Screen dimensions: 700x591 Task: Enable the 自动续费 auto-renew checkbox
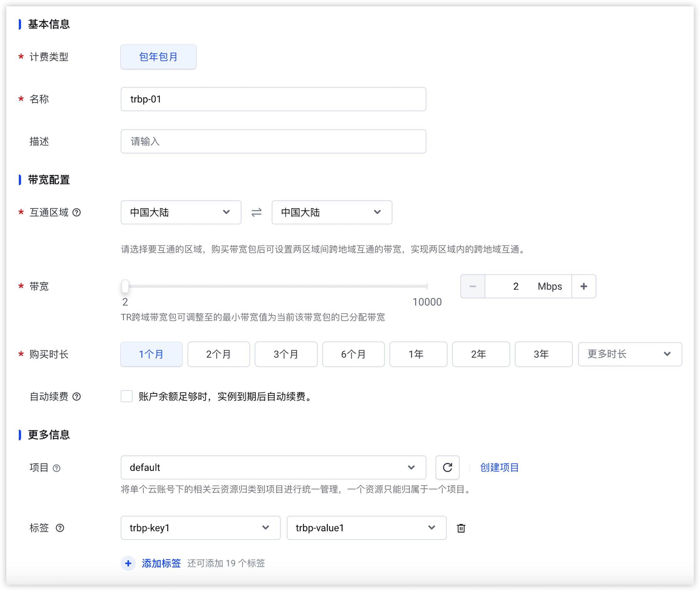127,396
